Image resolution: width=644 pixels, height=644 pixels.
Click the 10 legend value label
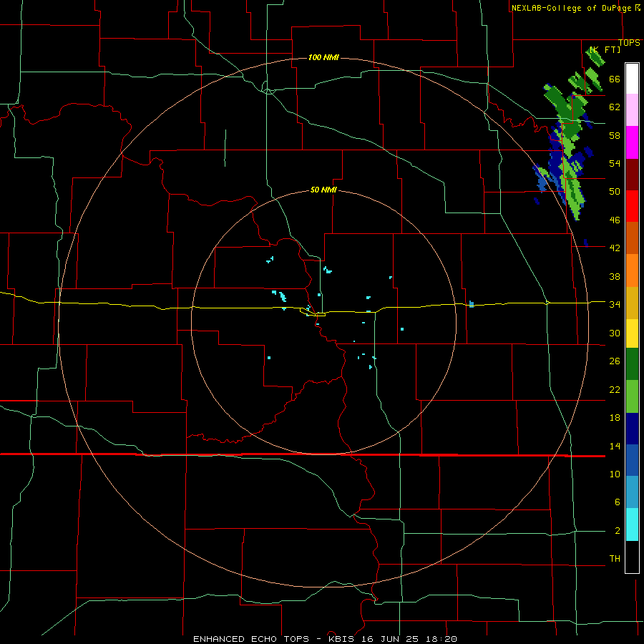615,474
